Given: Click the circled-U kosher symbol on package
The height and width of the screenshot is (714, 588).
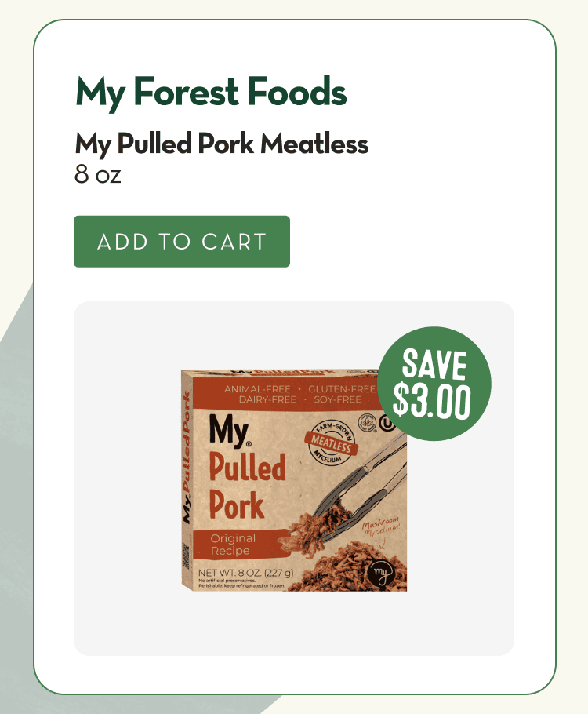Looking at the screenshot, I should coord(387,424).
